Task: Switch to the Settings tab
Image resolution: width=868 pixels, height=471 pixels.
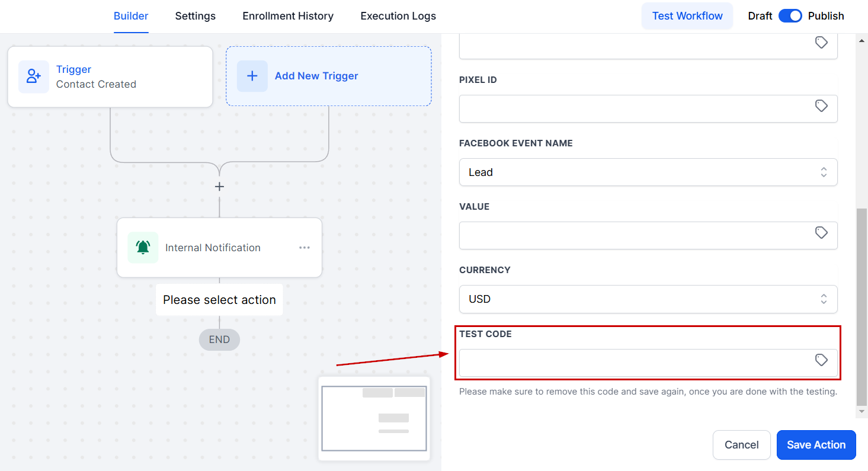Action: (196, 16)
